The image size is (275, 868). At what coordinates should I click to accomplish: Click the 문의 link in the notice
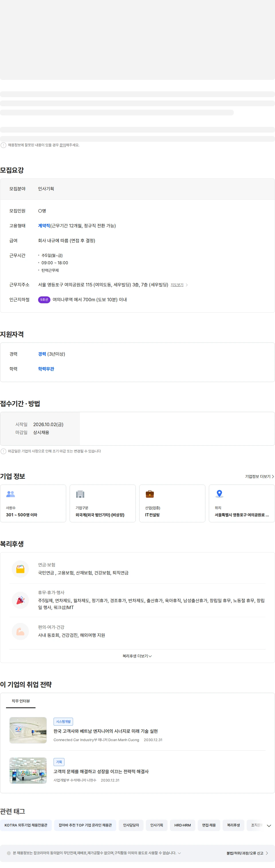63,145
